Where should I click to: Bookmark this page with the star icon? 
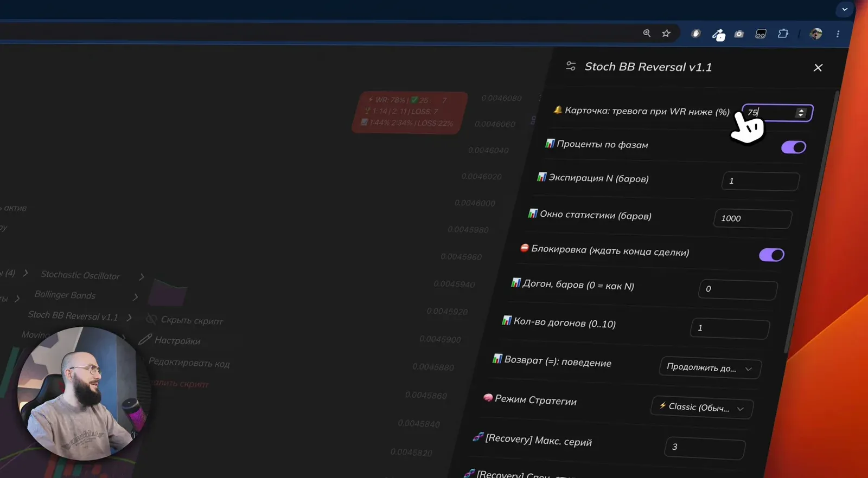click(x=666, y=33)
